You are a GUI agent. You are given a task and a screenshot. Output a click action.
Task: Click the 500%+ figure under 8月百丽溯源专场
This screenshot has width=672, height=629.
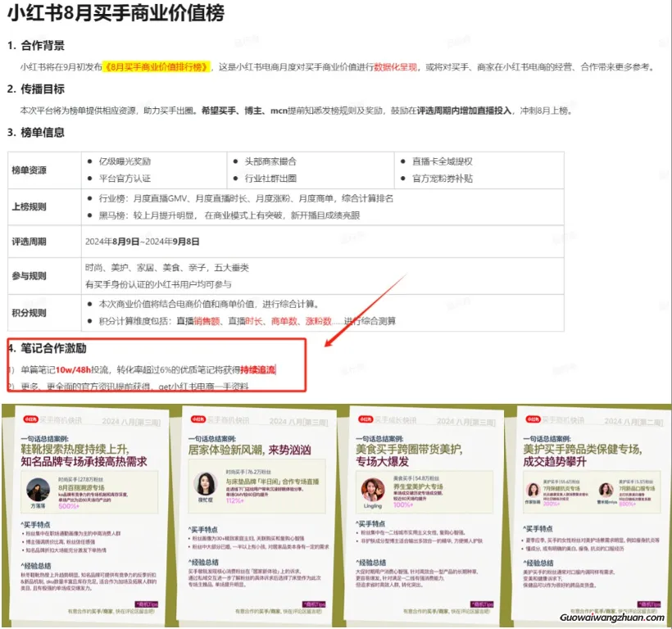(x=69, y=506)
